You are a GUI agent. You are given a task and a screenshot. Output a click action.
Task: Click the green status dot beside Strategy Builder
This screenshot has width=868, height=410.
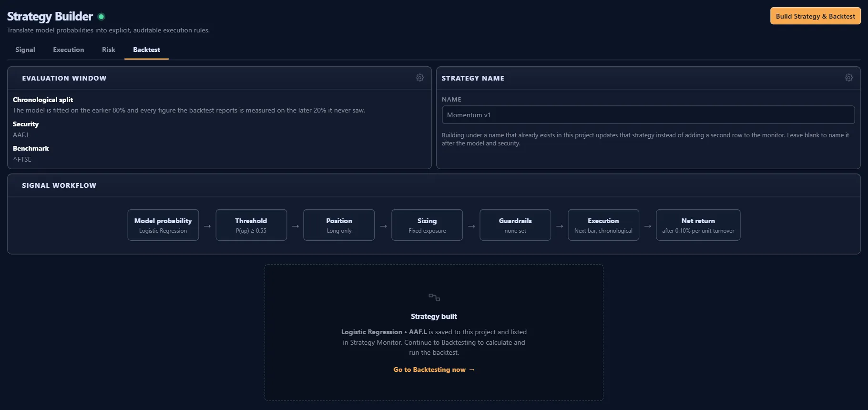click(x=101, y=17)
